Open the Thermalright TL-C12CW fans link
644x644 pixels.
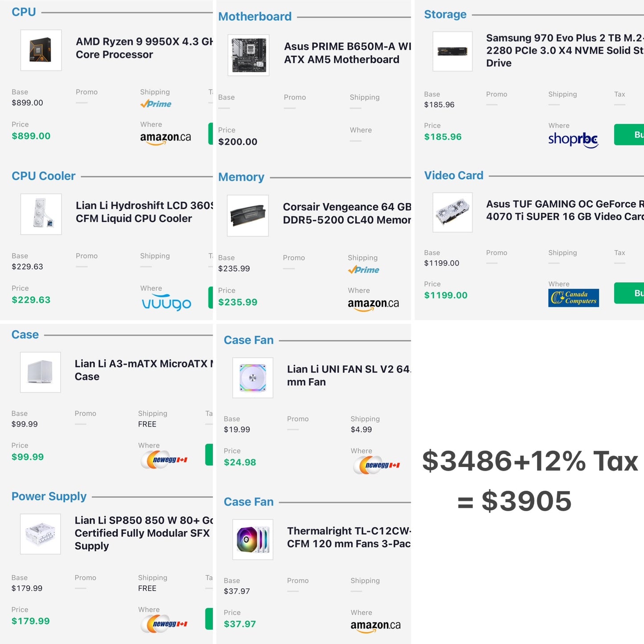[x=349, y=537]
